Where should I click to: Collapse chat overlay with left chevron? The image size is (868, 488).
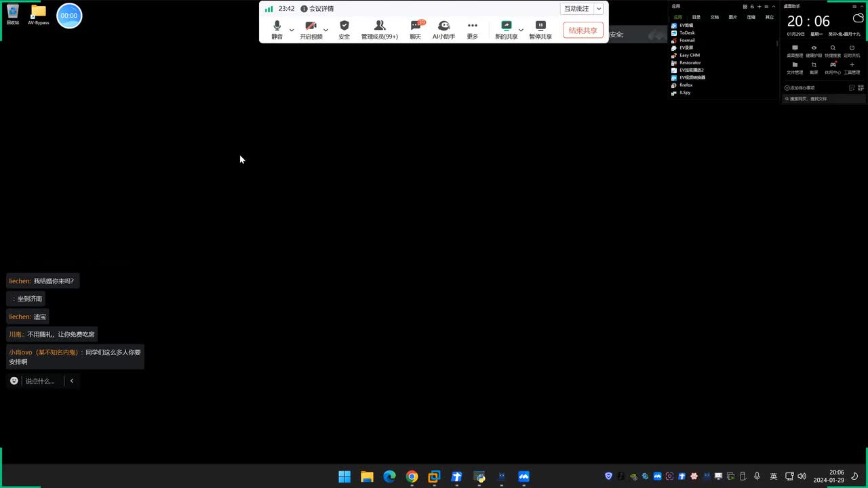pyautogui.click(x=72, y=381)
